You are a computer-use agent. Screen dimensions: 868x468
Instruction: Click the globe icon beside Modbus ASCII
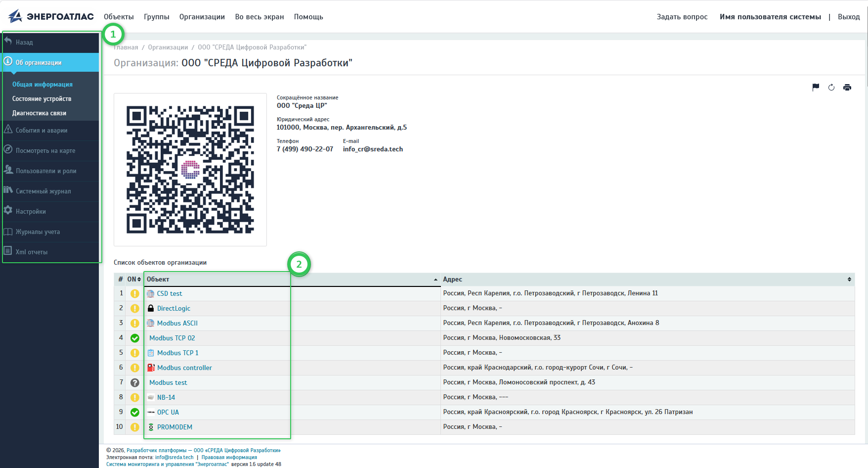pyautogui.click(x=151, y=323)
